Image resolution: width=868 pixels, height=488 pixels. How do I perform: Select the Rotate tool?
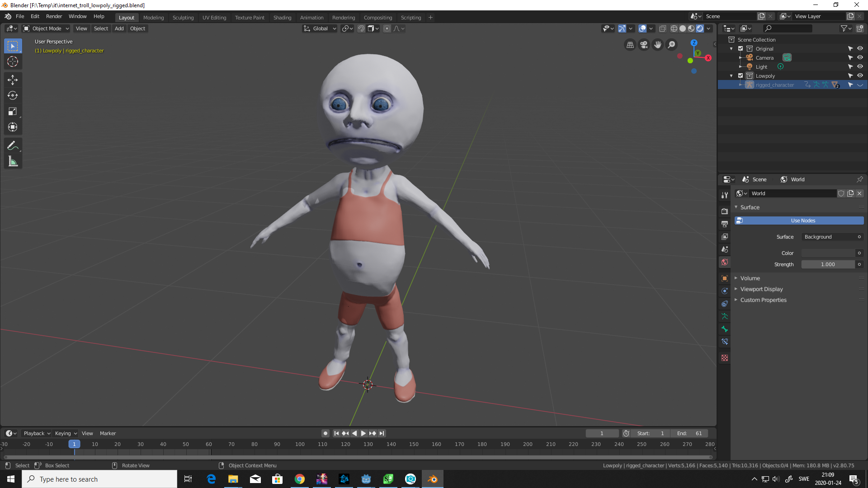(13, 95)
